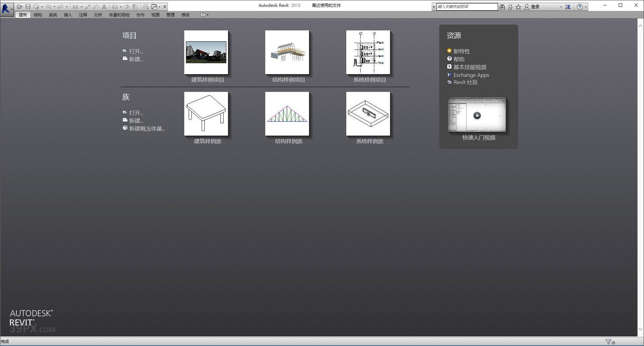Open the Default 3D View
The height and width of the screenshot is (346, 644).
pos(115,6)
